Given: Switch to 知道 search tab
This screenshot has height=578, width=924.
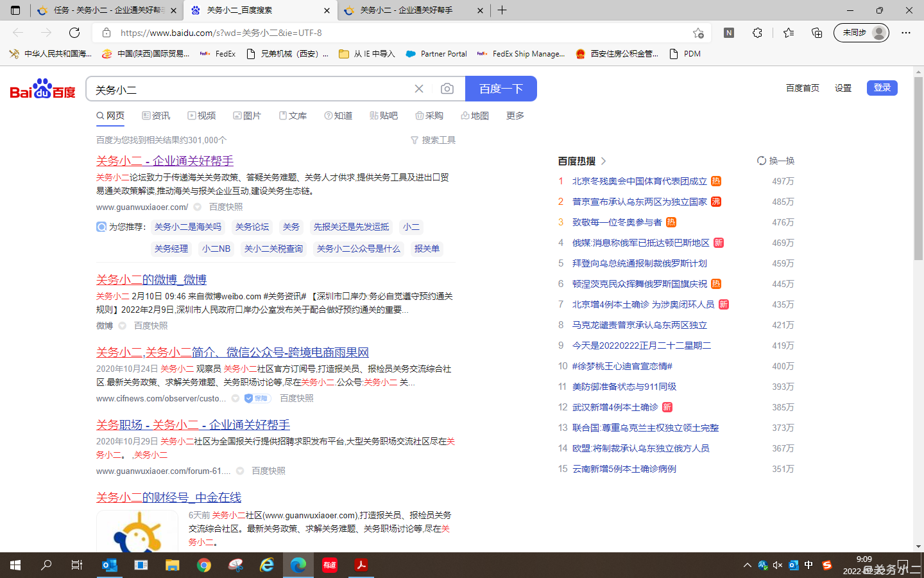Looking at the screenshot, I should coord(338,116).
